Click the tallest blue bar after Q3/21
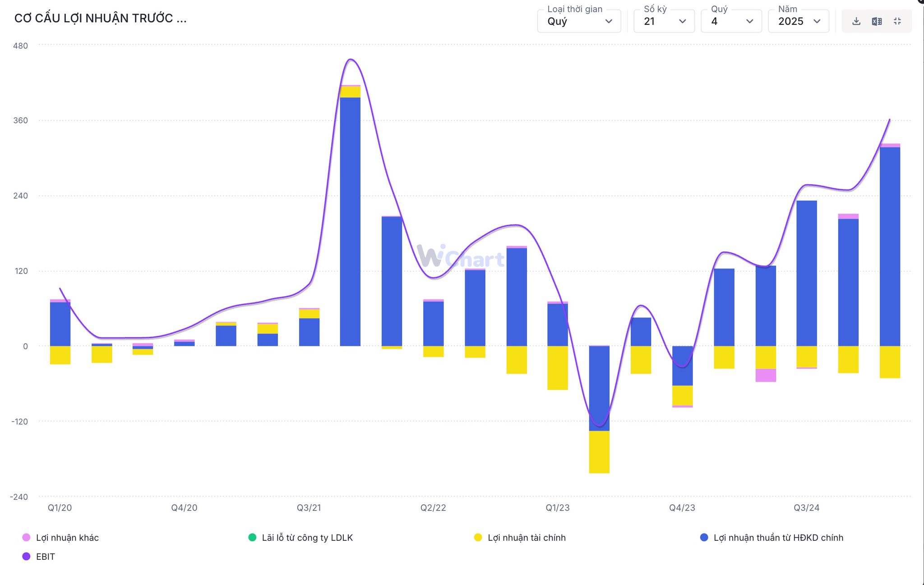The image size is (924, 585). 350,221
